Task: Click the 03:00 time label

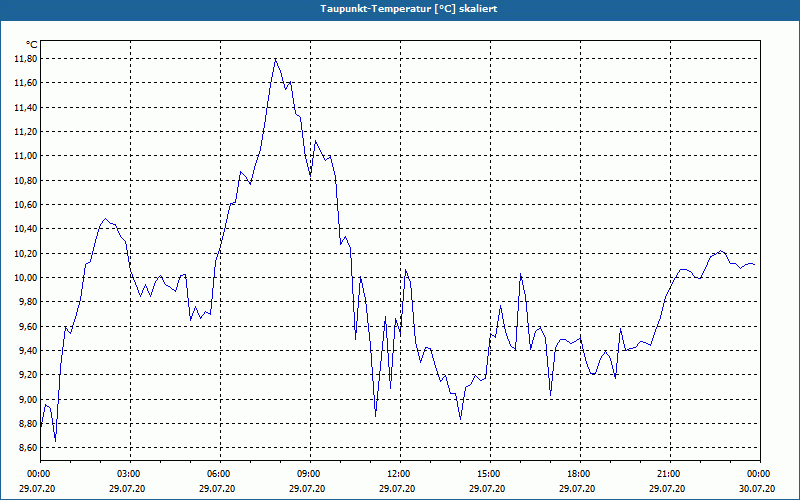Action: (x=130, y=474)
